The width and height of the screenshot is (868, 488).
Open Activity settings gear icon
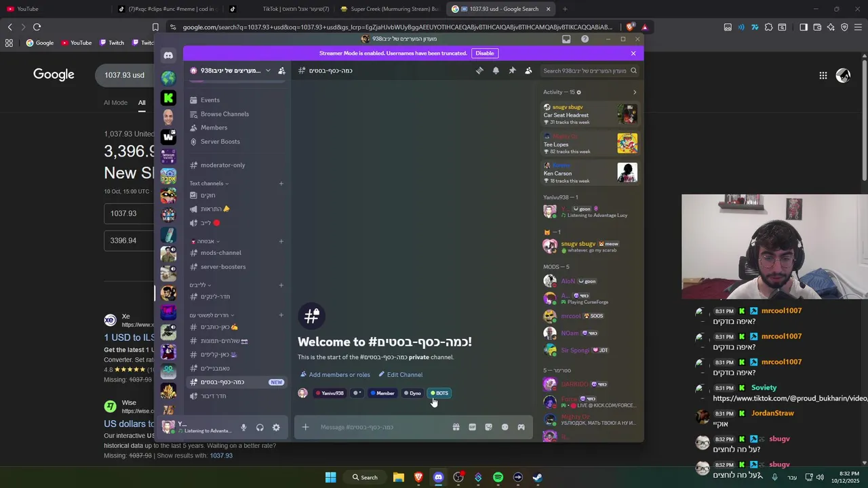tap(578, 92)
